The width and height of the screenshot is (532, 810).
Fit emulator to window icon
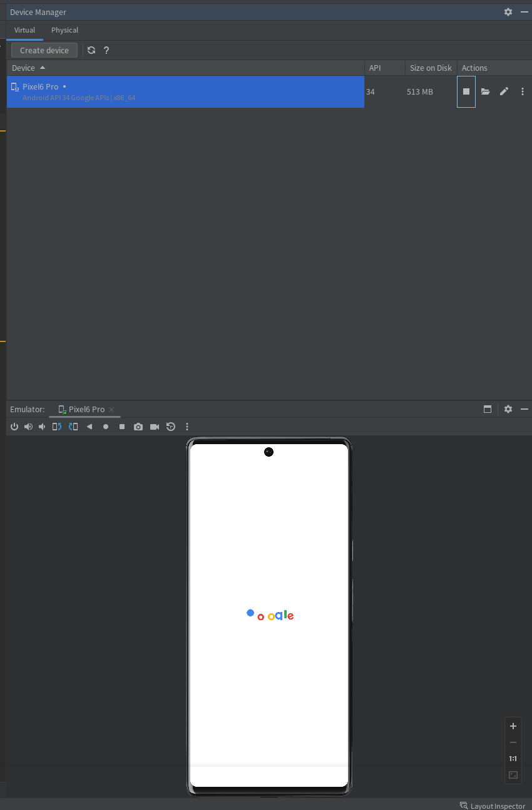click(x=513, y=775)
